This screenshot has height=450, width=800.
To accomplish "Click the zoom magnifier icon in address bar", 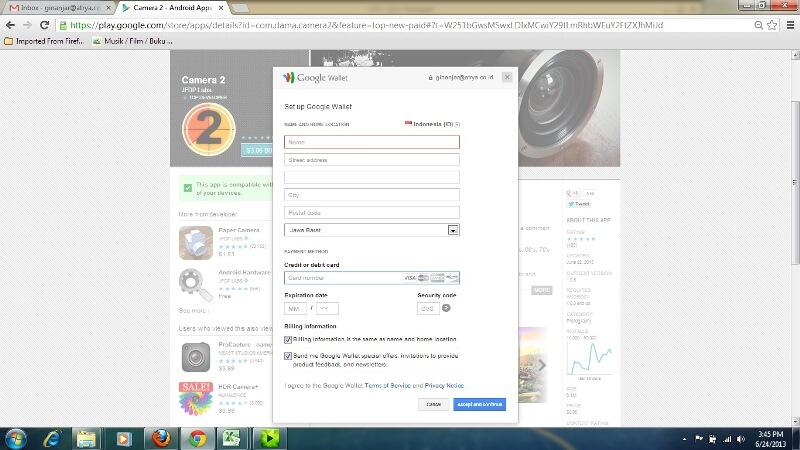I will tap(759, 25).
